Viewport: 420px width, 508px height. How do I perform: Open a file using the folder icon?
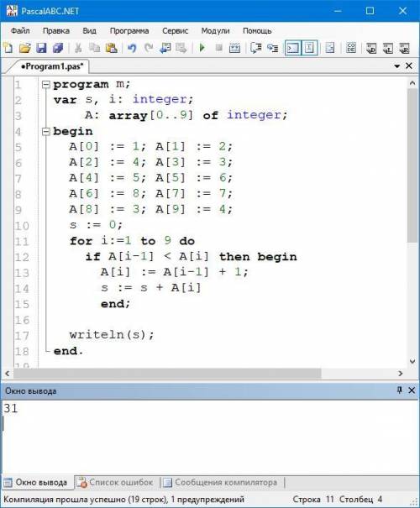[x=24, y=48]
